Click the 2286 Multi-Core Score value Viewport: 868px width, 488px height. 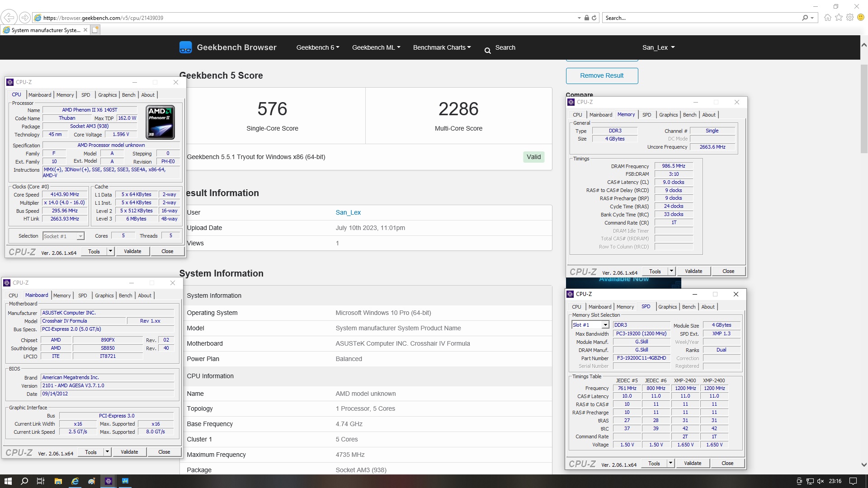pos(458,109)
